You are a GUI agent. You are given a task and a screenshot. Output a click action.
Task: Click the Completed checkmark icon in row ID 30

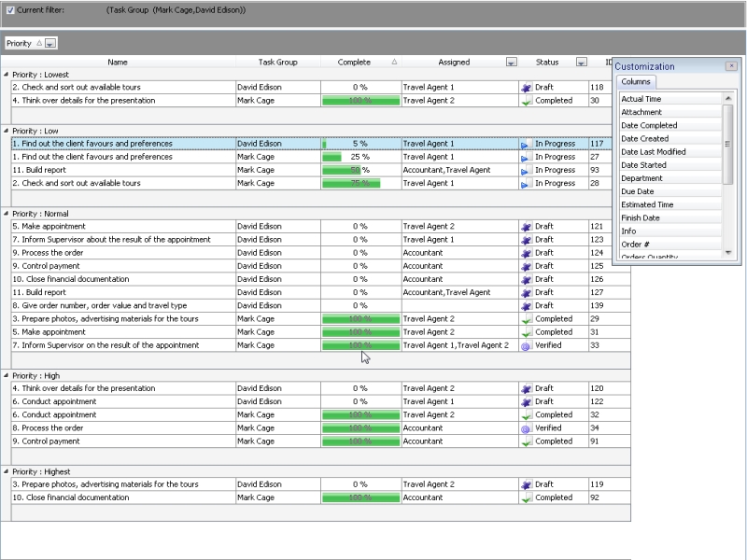[x=526, y=101]
